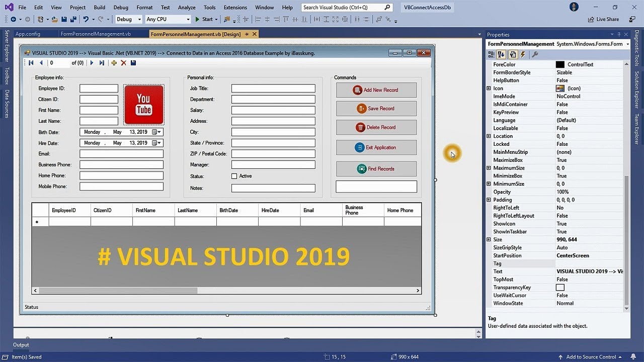
Task: Click the ForeColor black color swatch
Action: click(x=560, y=64)
